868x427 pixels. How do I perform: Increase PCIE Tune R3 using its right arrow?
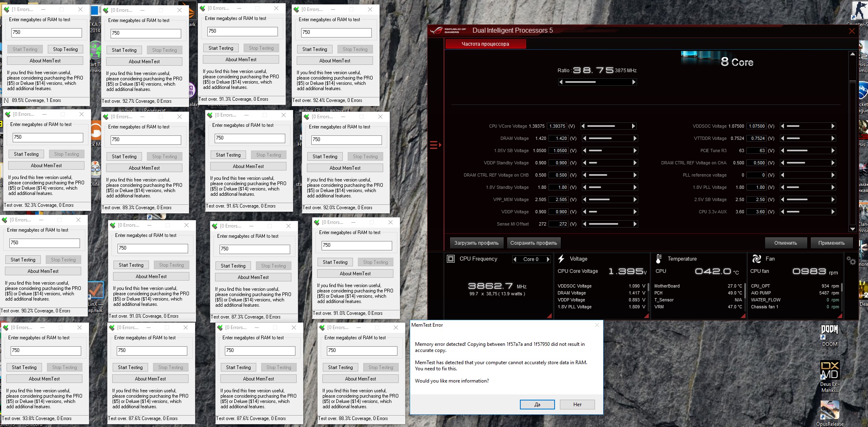(833, 150)
